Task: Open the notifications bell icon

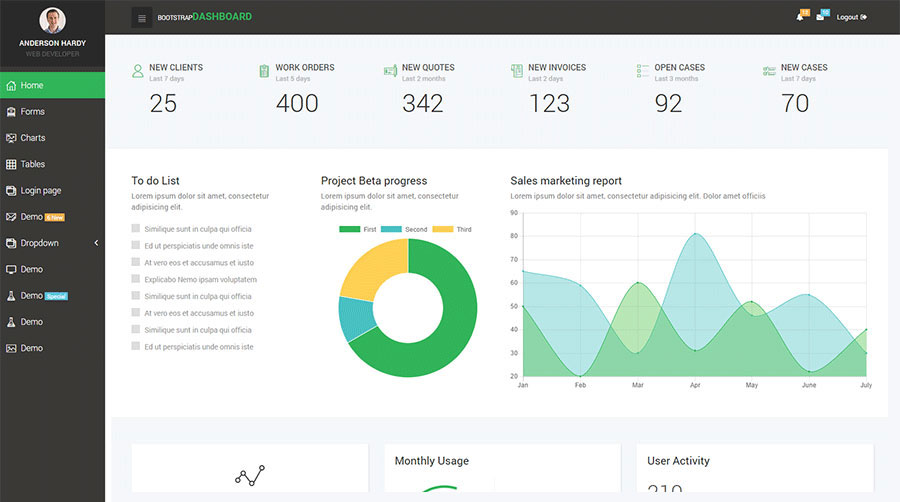Action: tap(800, 16)
